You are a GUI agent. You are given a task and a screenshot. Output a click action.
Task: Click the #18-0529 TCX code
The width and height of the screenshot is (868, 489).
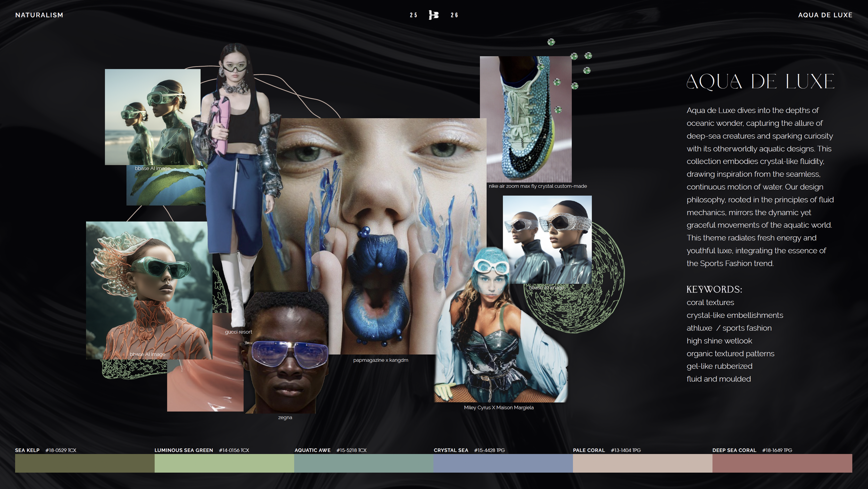click(x=61, y=450)
